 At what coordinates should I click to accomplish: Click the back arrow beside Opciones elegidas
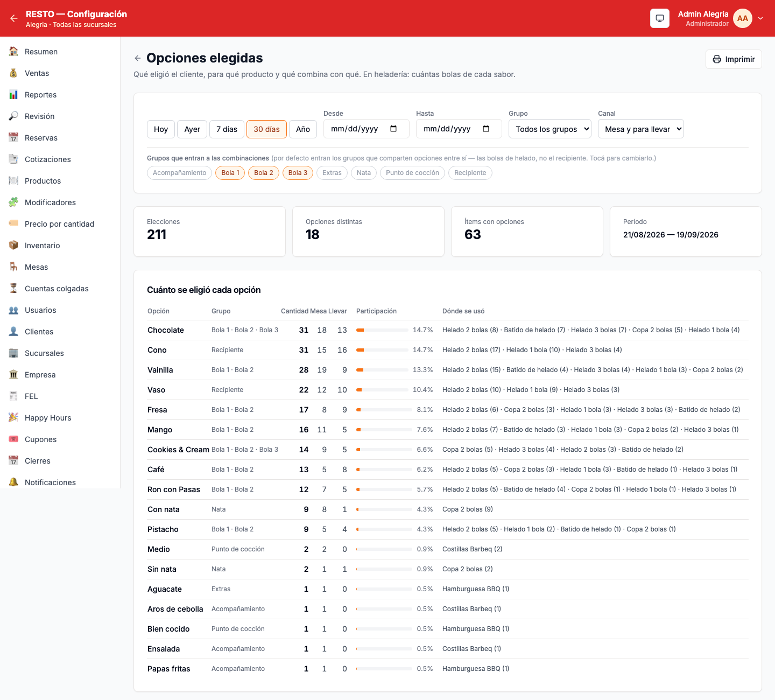click(138, 58)
